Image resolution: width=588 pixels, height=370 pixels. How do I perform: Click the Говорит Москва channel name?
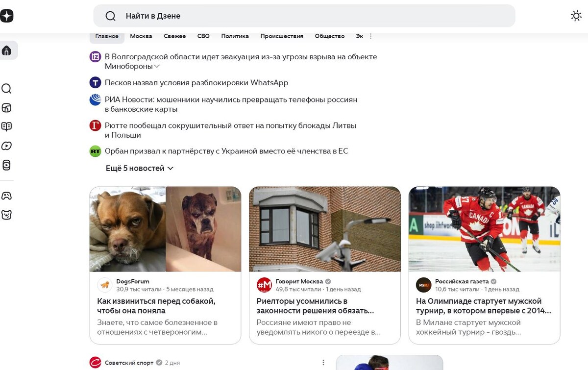[299, 281]
